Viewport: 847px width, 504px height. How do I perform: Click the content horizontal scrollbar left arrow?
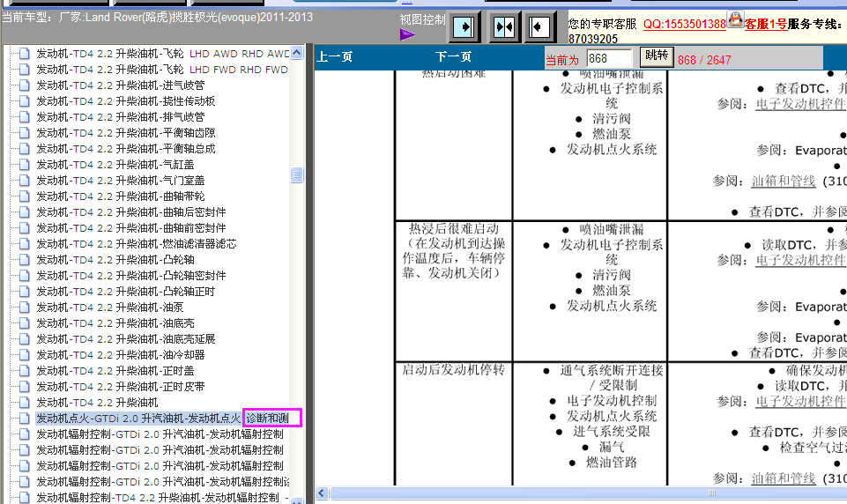322,493
